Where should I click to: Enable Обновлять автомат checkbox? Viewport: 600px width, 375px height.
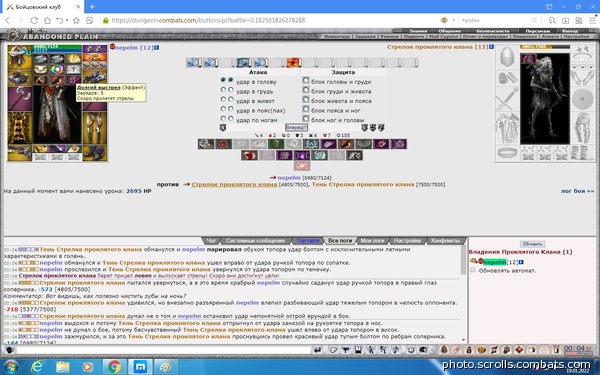(473, 270)
